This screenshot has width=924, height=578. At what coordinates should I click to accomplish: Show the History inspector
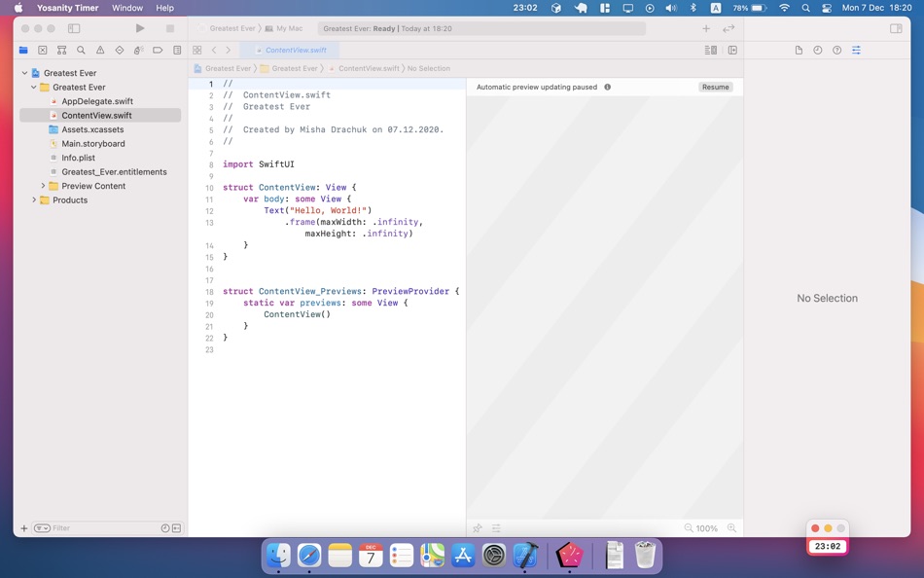[817, 51]
